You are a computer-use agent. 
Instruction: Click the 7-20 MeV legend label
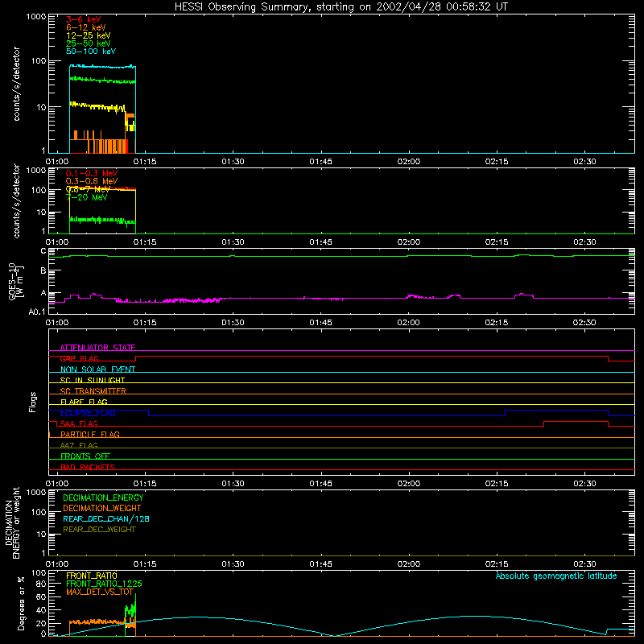click(x=87, y=197)
